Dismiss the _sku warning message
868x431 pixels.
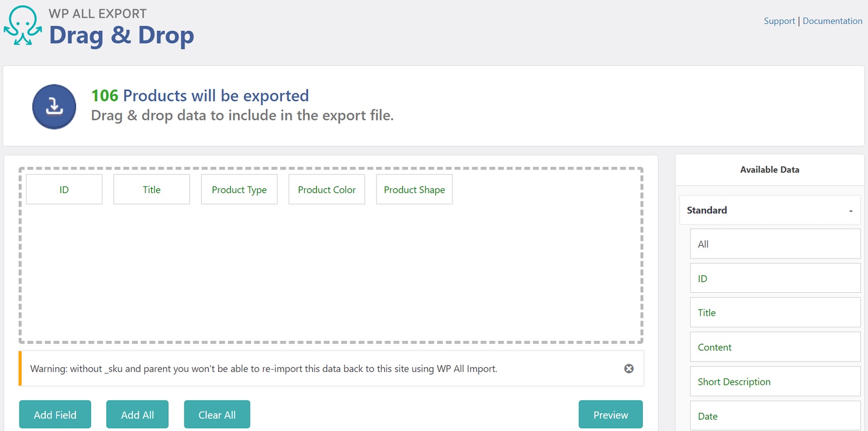pyautogui.click(x=629, y=369)
